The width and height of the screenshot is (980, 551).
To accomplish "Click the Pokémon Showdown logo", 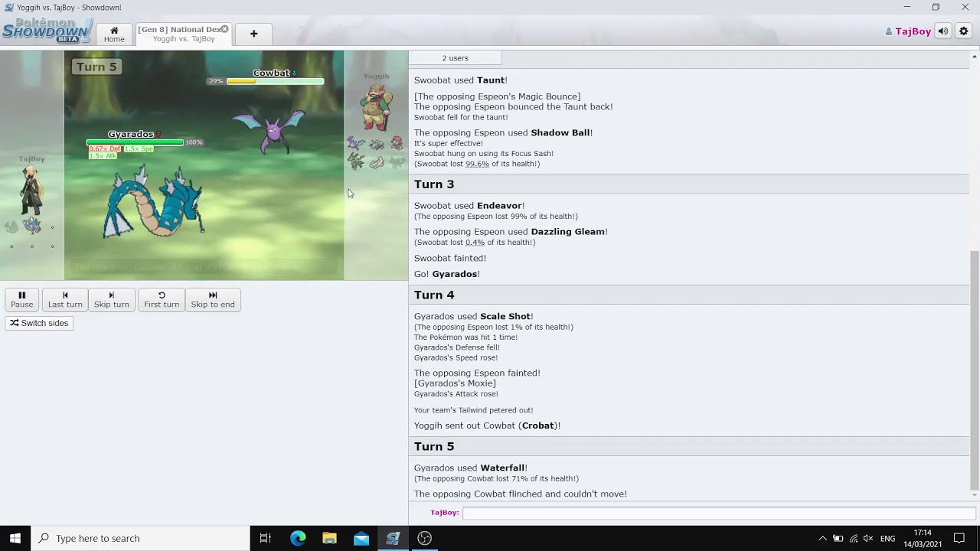I will (46, 31).
